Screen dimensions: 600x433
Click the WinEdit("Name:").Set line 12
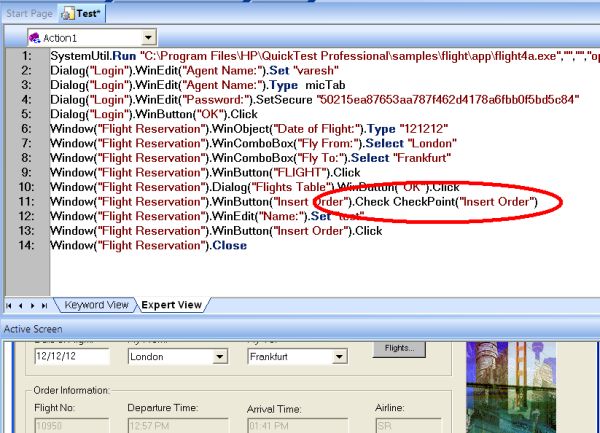click(207, 216)
